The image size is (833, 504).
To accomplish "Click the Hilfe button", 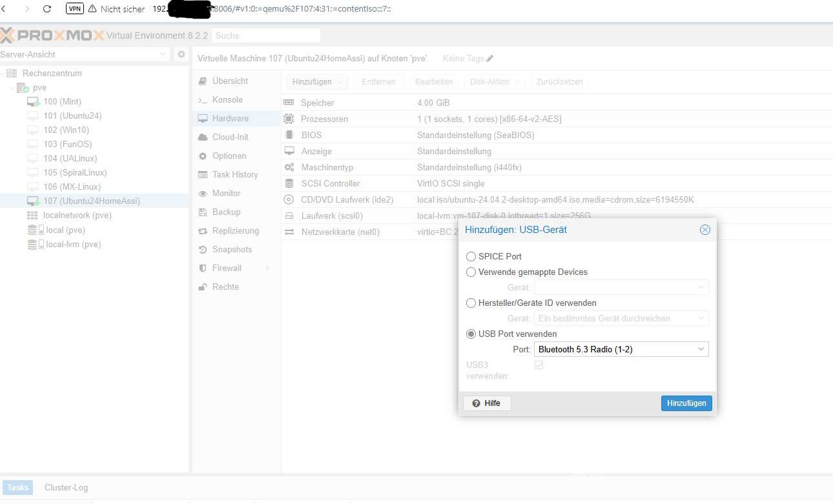I will click(487, 403).
